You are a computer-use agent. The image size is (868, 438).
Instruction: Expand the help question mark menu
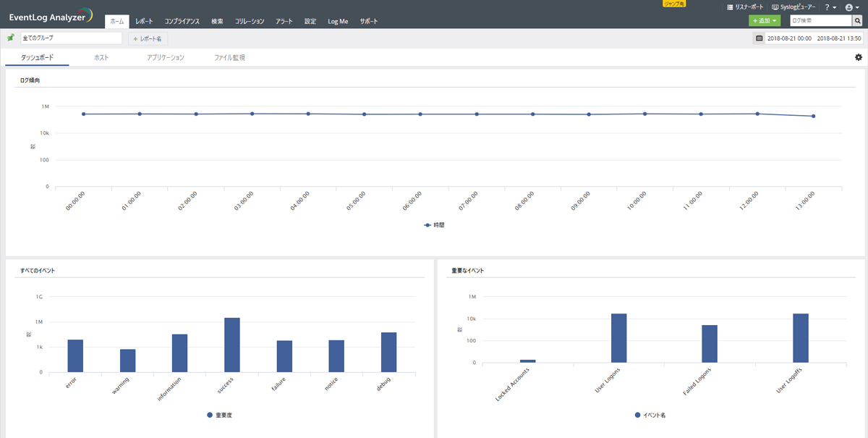point(830,7)
